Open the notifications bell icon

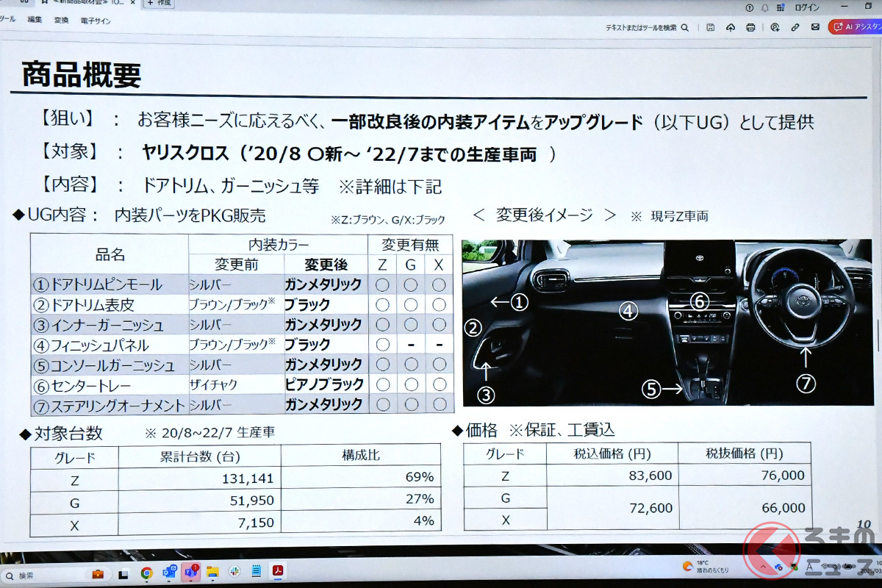tap(765, 7)
